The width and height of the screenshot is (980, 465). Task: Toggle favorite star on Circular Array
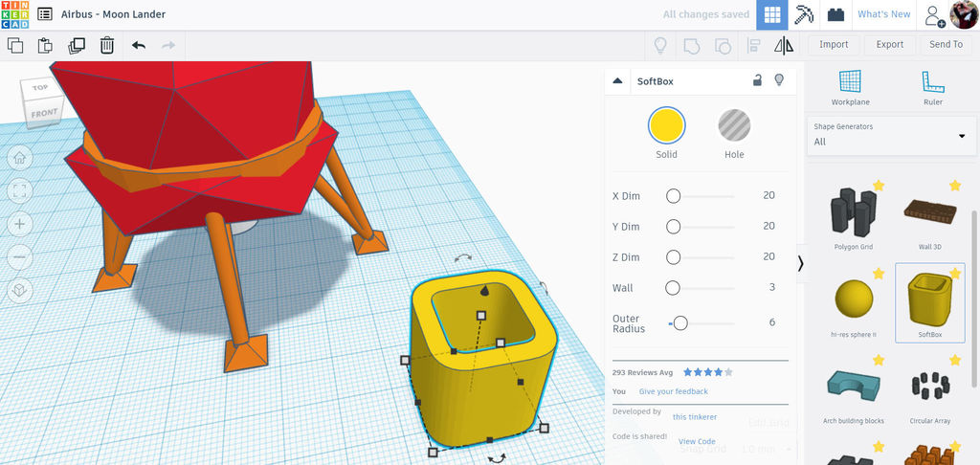[x=954, y=360]
